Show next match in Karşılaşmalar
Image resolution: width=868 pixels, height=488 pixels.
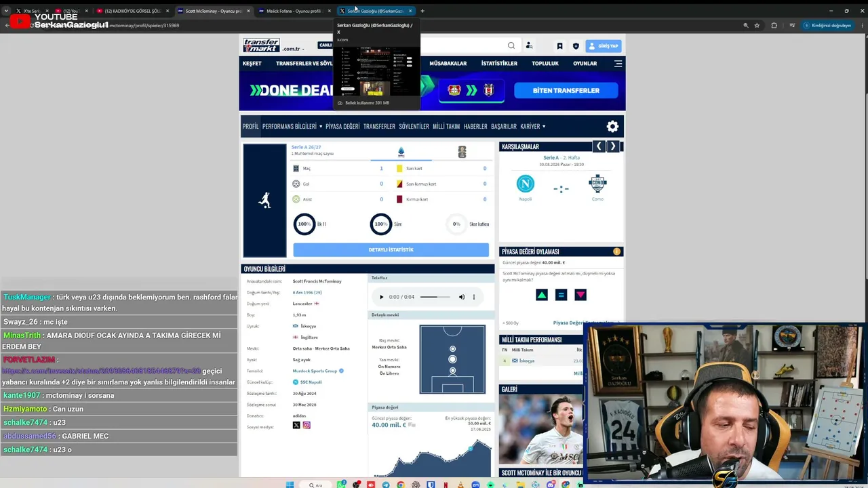pyautogui.click(x=613, y=146)
